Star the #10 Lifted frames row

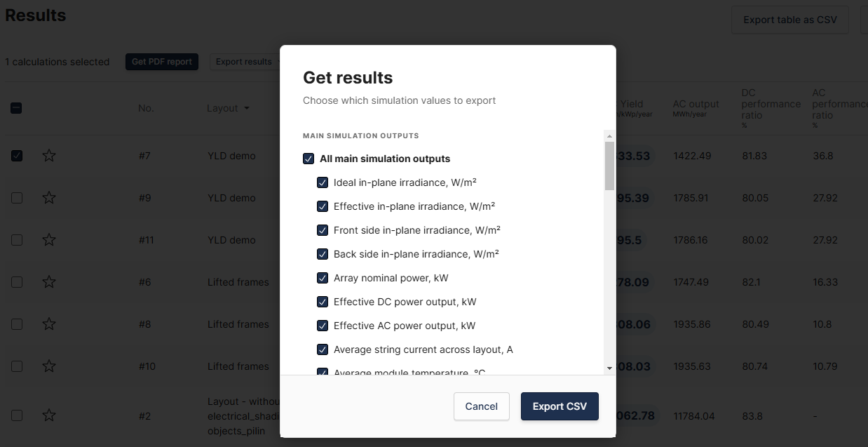[x=49, y=366]
